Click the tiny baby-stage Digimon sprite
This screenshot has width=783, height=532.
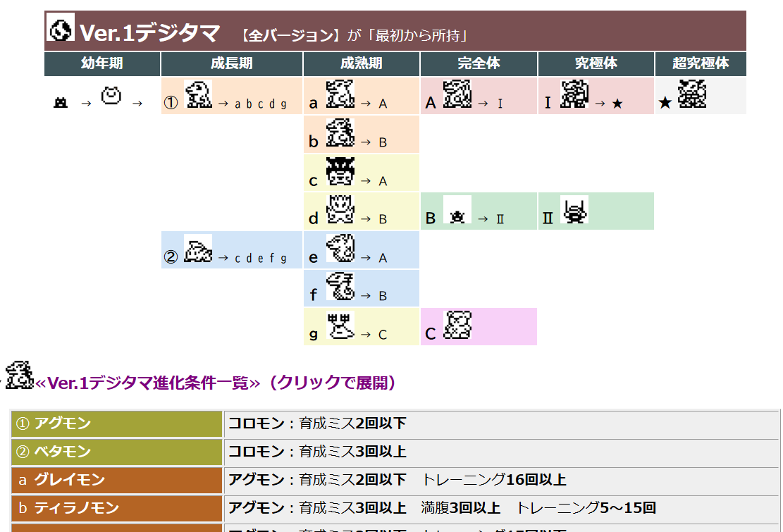[61, 103]
